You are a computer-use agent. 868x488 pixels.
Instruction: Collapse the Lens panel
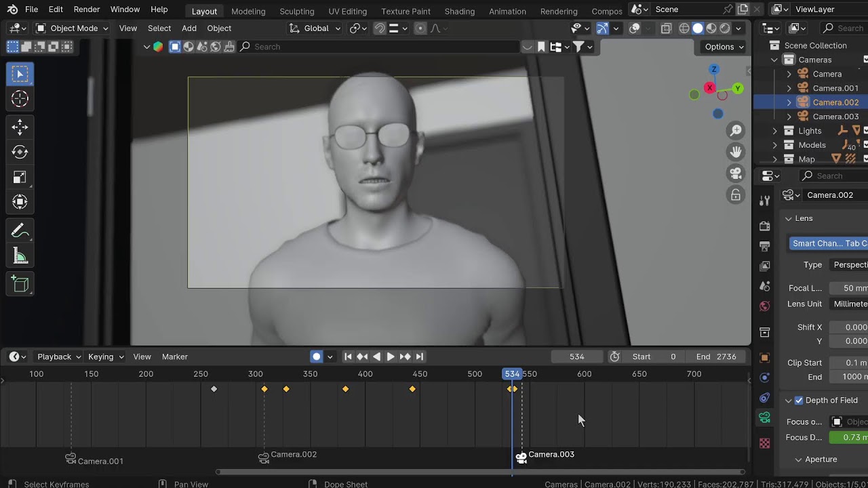[789, 218]
